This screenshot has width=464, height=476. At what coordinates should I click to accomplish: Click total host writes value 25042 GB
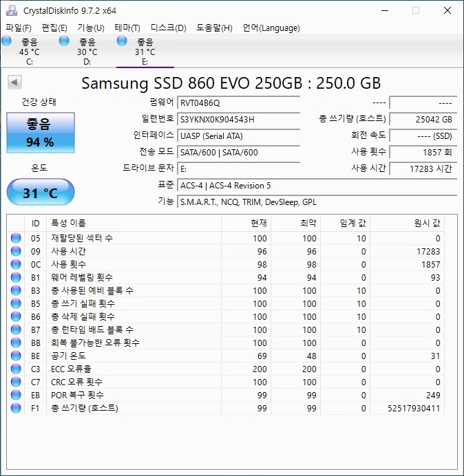point(423,119)
